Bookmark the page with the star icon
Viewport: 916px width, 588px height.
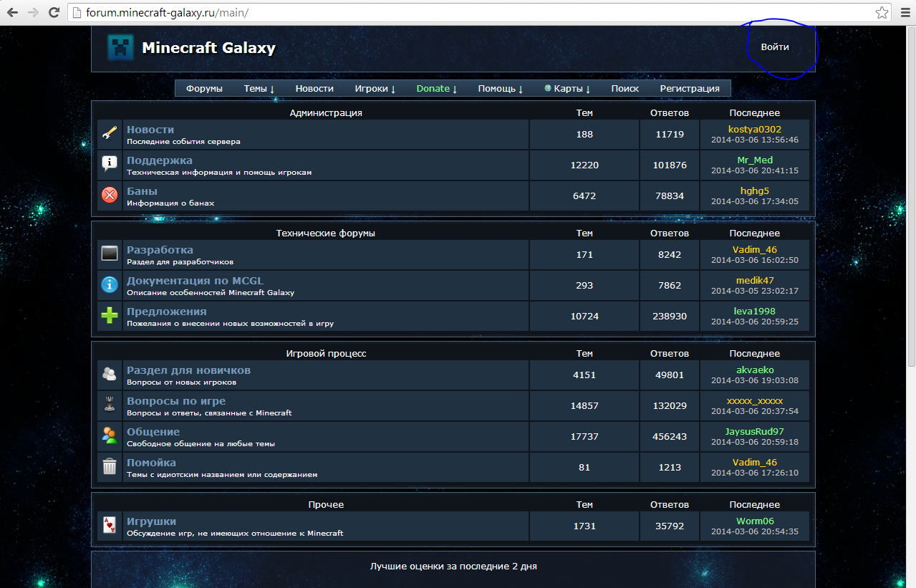tap(882, 12)
